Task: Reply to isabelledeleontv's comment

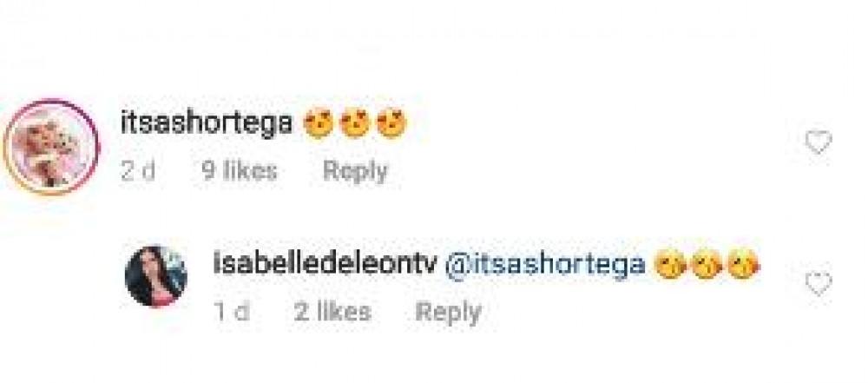Action: (449, 313)
